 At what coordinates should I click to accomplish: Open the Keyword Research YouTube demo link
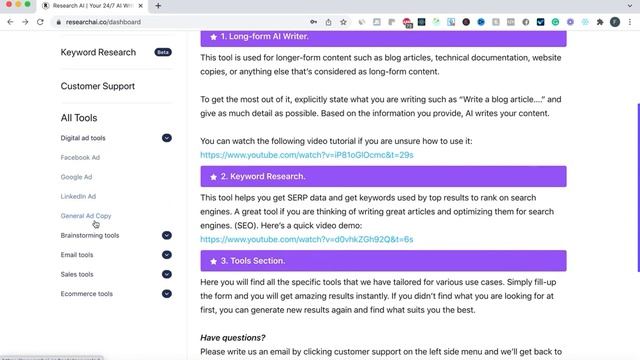[x=307, y=240]
